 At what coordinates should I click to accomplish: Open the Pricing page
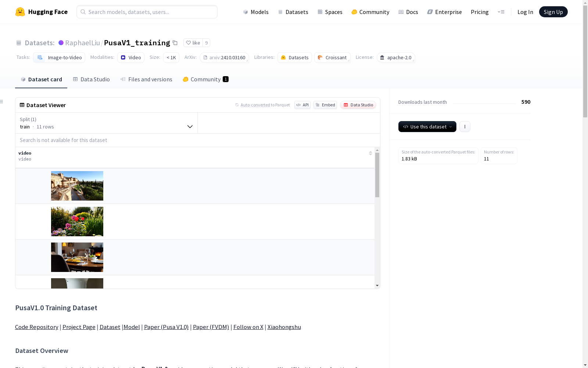click(x=480, y=12)
